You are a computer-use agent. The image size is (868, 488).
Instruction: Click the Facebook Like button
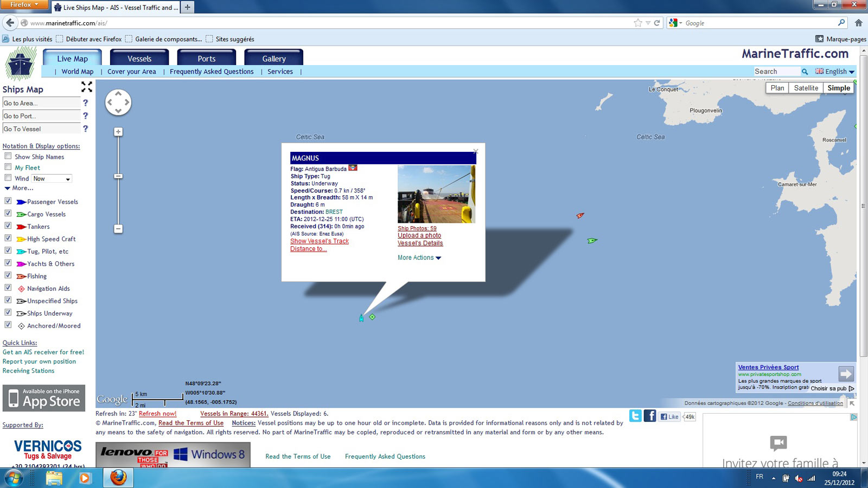pyautogui.click(x=669, y=417)
